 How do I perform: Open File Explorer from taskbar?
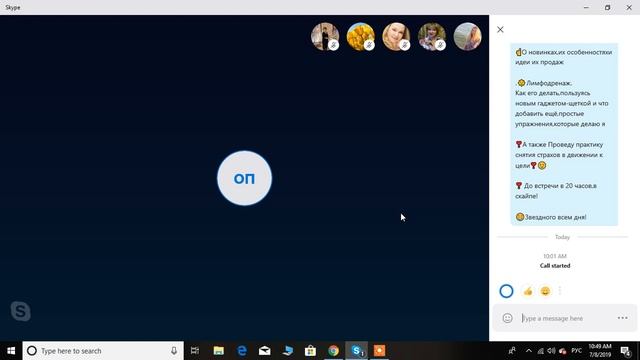(219, 351)
